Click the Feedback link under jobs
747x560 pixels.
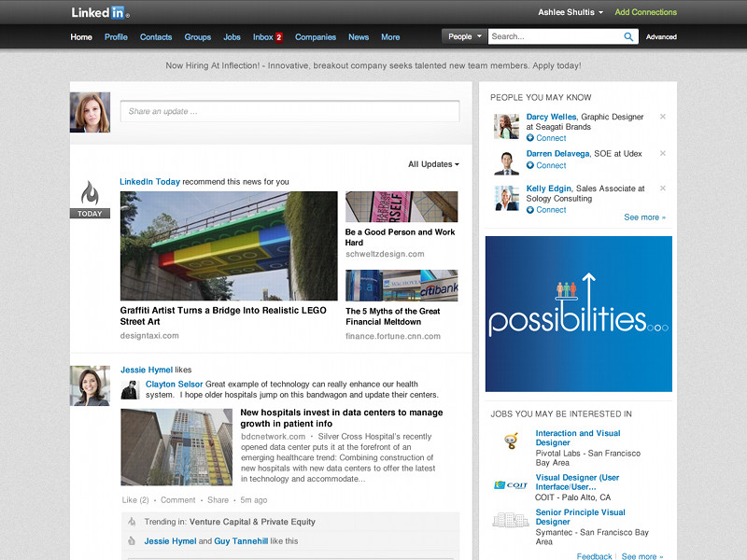click(x=594, y=556)
